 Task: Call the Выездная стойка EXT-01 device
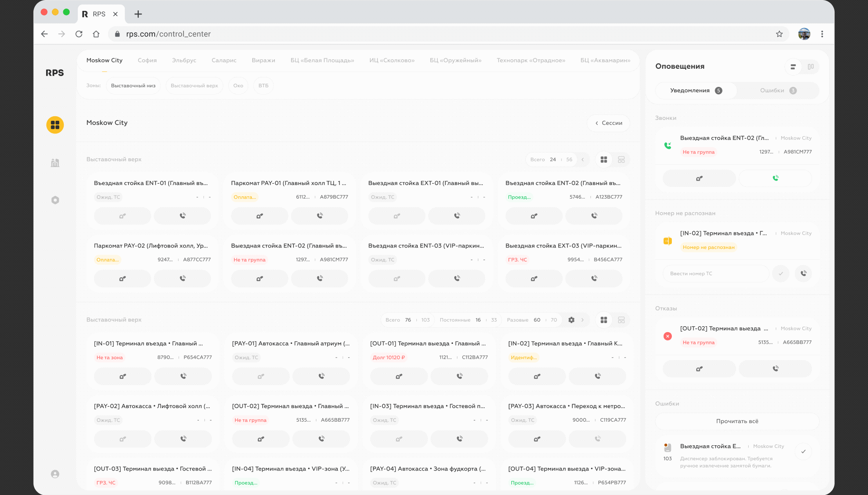(x=457, y=216)
